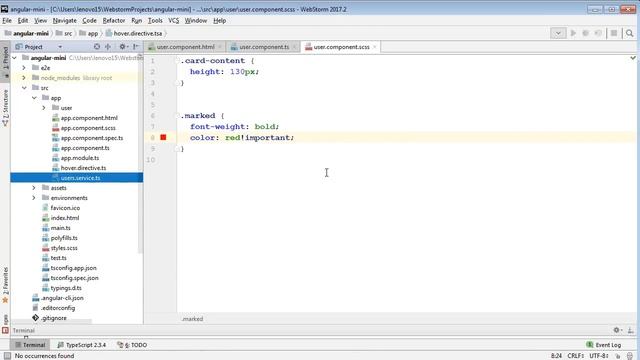This screenshot has width=640, height=360.
Task: Collapse the angular-mini root folder
Action: (x=15, y=58)
